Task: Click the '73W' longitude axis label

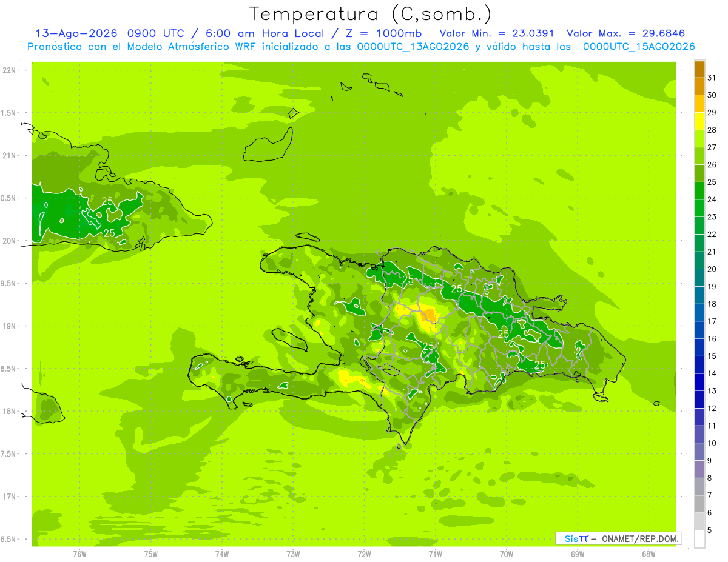Action: tap(293, 554)
